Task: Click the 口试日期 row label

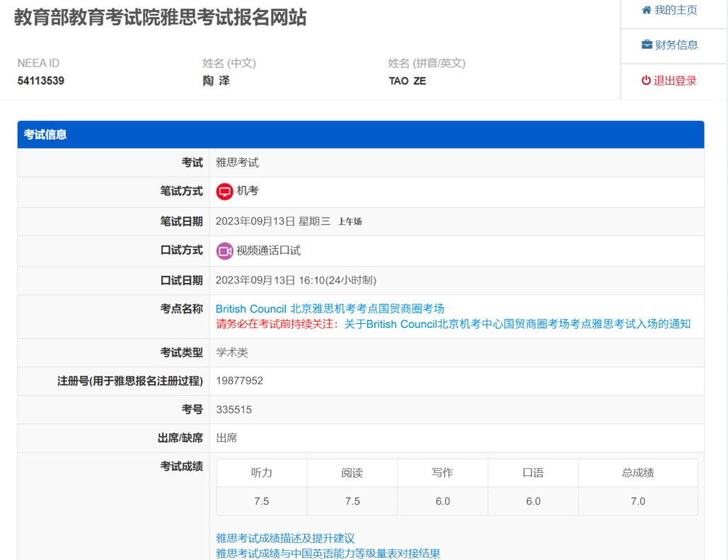Action: (x=182, y=280)
